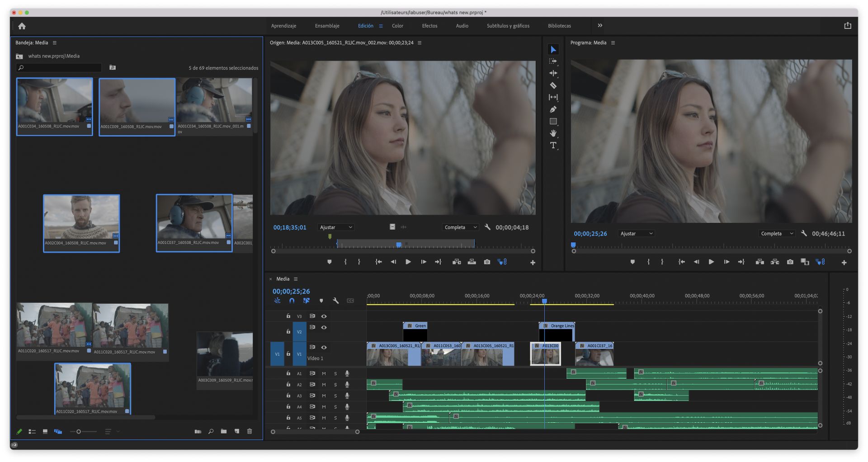Image resolution: width=868 pixels, height=462 pixels.
Task: Export frame from Program monitor camera icon
Action: coord(789,262)
